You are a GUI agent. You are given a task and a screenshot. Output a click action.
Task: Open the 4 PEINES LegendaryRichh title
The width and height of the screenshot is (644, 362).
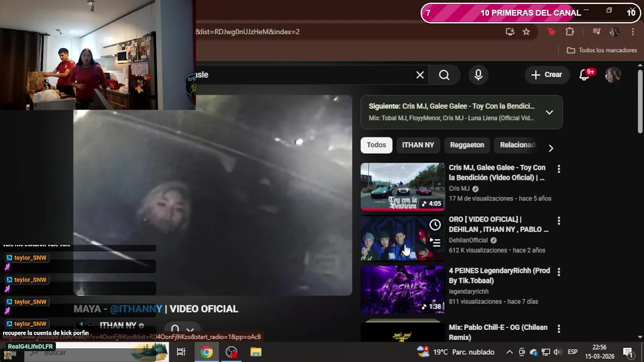[x=500, y=276]
